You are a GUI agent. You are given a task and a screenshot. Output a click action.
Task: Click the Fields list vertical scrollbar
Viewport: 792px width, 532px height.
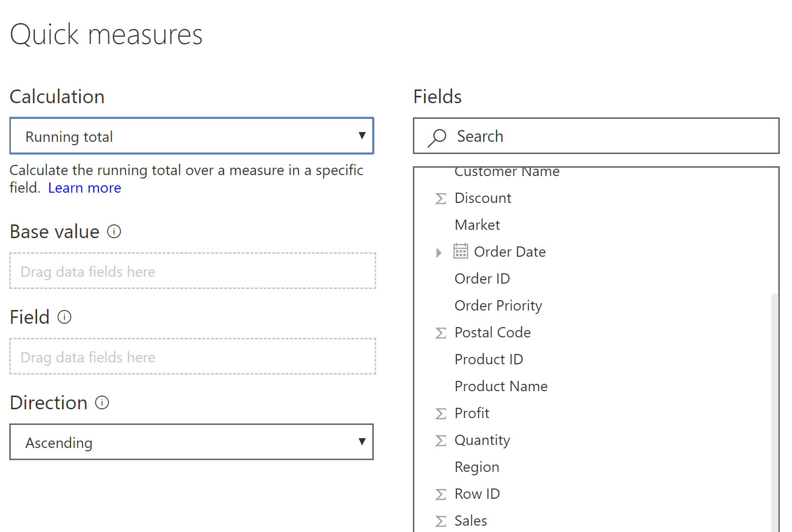point(774,411)
